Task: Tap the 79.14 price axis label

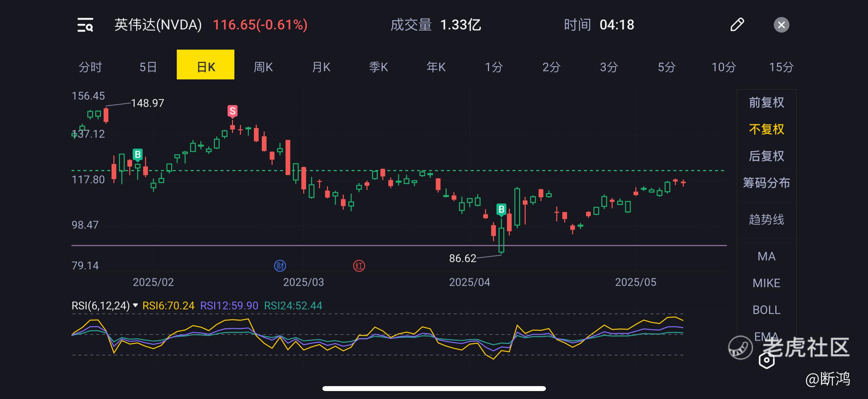Action: [85, 266]
